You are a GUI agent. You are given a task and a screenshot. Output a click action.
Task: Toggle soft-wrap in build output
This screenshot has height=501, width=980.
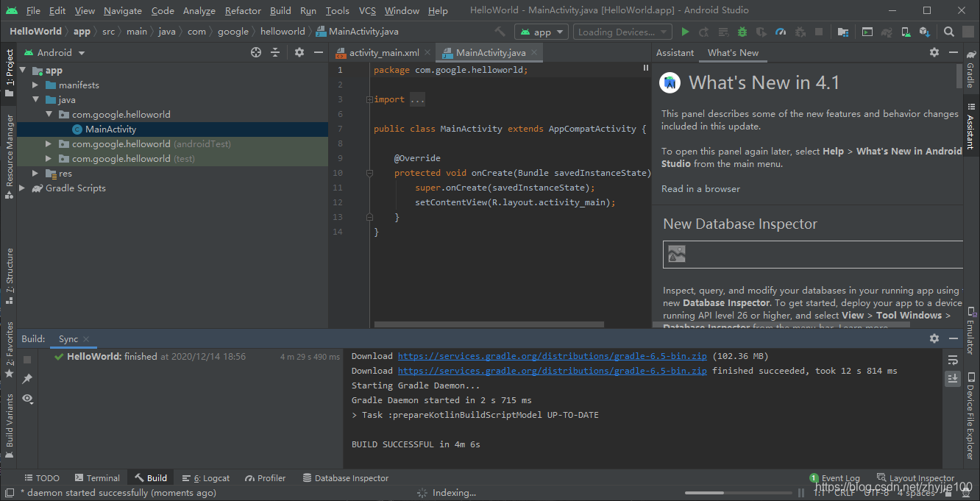[x=953, y=360]
